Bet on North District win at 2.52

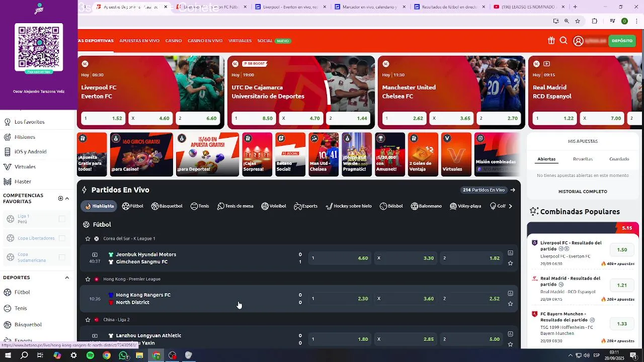coord(471,299)
